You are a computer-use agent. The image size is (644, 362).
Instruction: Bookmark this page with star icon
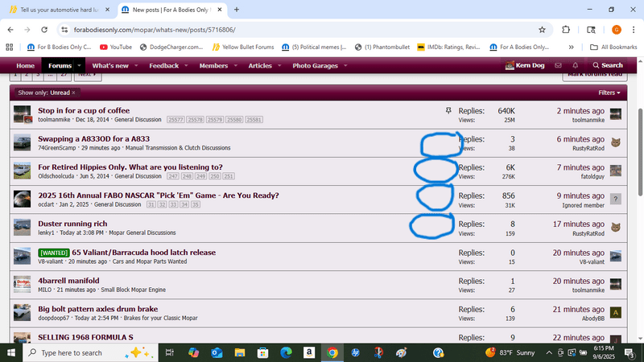tap(542, 30)
